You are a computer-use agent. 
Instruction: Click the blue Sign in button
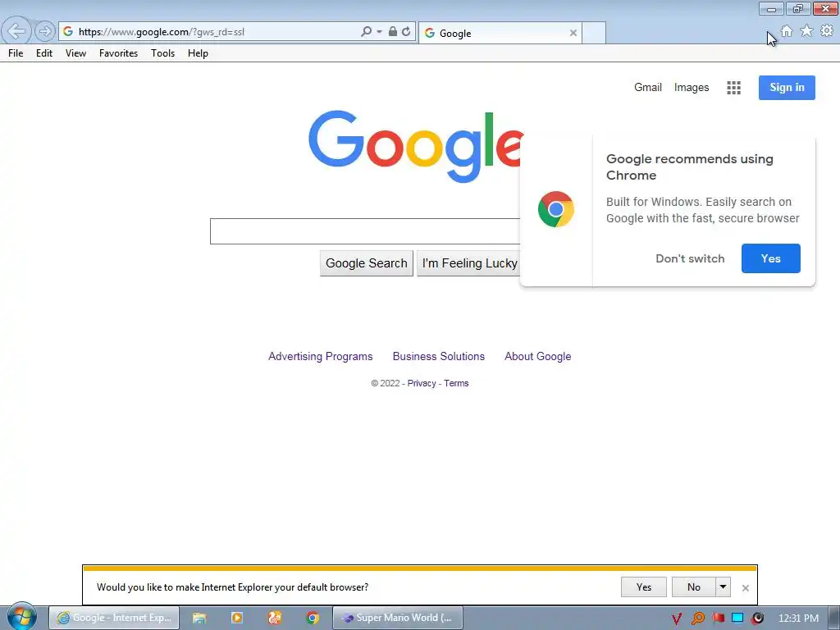[787, 88]
